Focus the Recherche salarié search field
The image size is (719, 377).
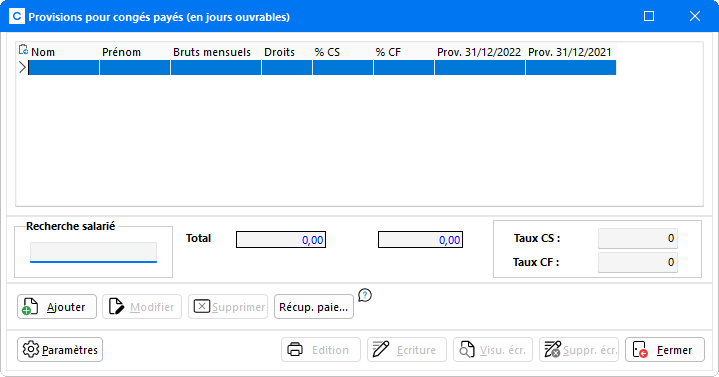tap(94, 252)
